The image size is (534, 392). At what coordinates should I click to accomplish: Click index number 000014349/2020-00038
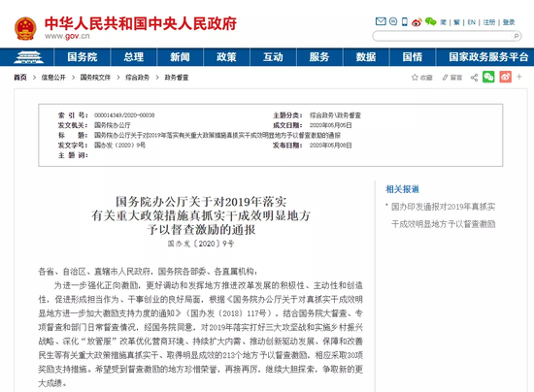(x=124, y=115)
